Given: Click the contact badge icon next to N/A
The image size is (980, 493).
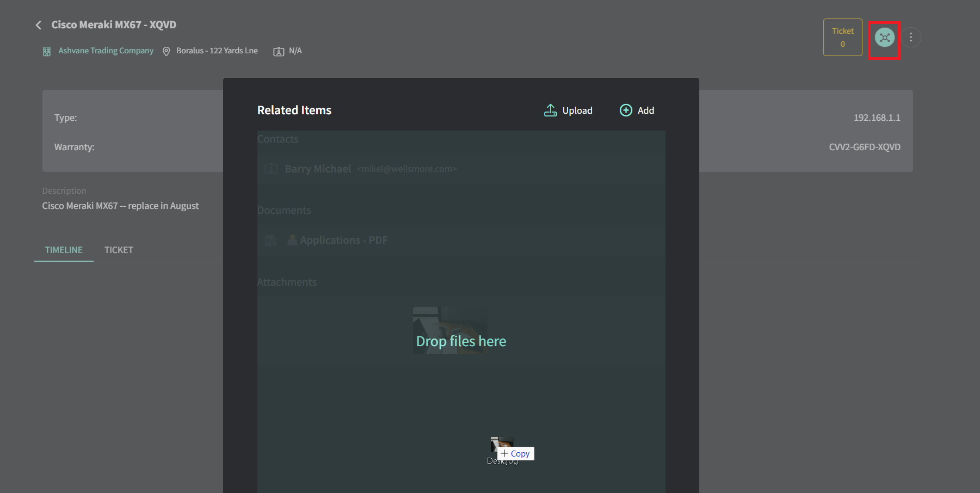Looking at the screenshot, I should [x=279, y=51].
